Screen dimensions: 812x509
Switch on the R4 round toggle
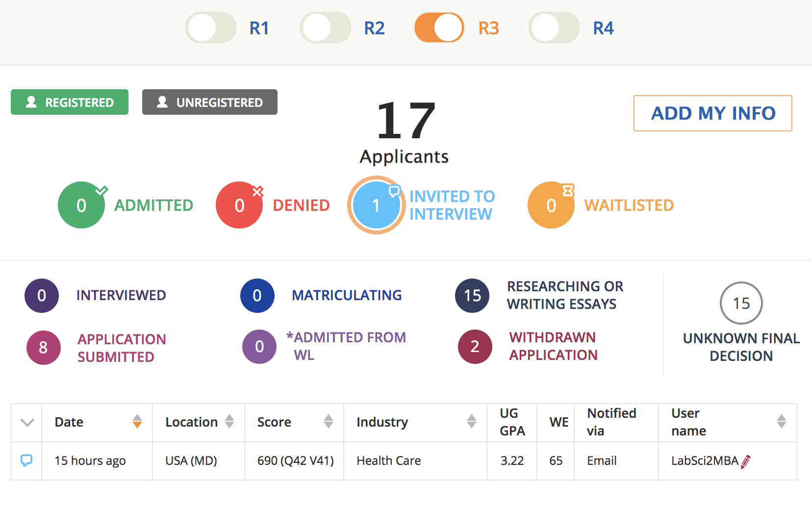point(554,28)
